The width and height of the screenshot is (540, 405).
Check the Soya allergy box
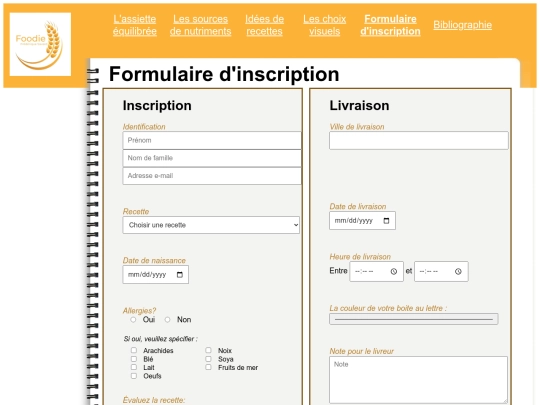pos(208,359)
